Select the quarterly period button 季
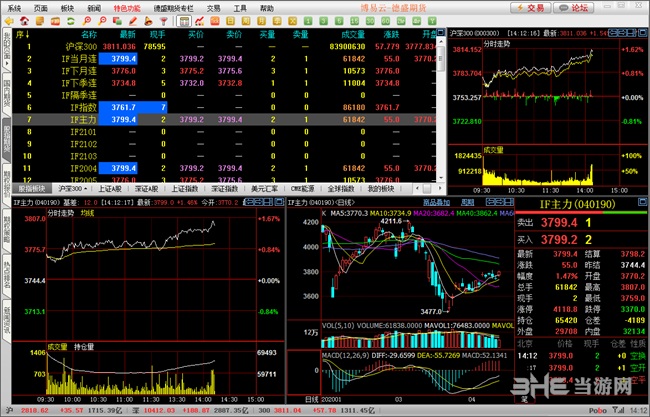This screenshot has height=417, width=650. point(276,21)
